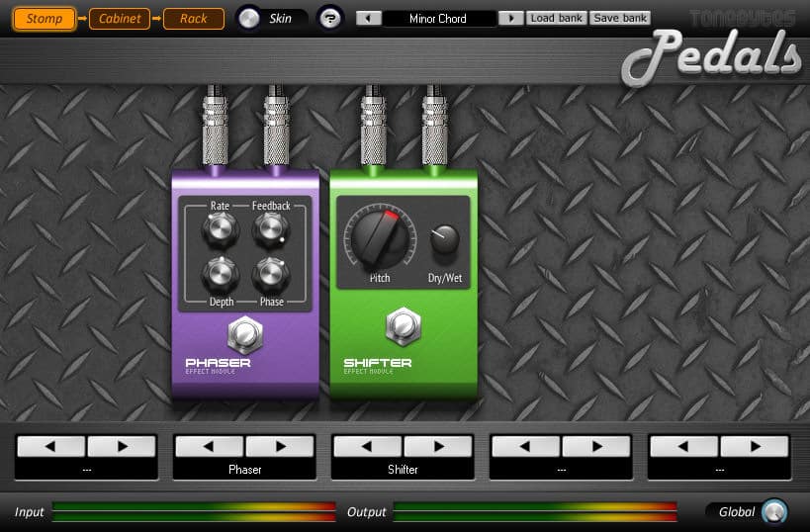The height and width of the screenshot is (532, 810).
Task: Click the Skin knob button
Action: tap(248, 19)
